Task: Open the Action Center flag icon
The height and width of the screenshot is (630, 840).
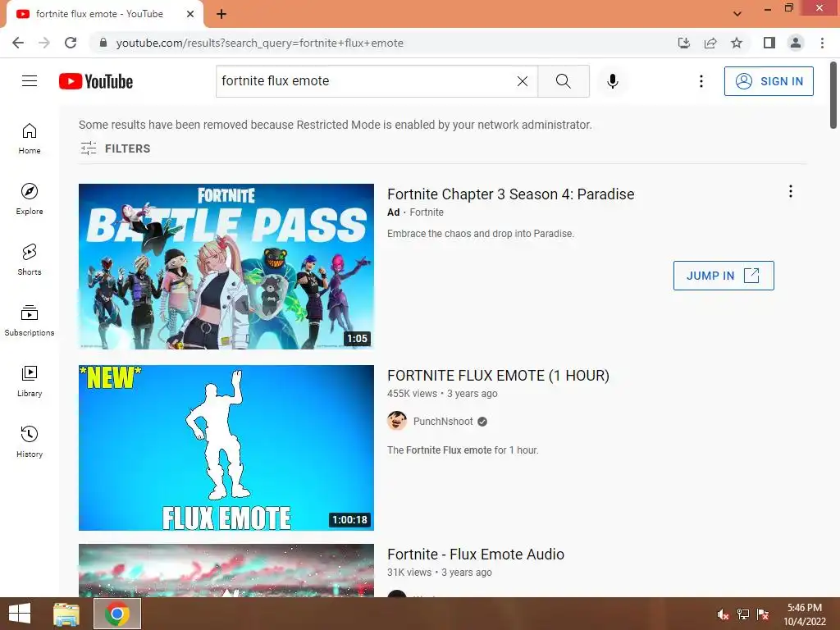Action: click(x=763, y=614)
